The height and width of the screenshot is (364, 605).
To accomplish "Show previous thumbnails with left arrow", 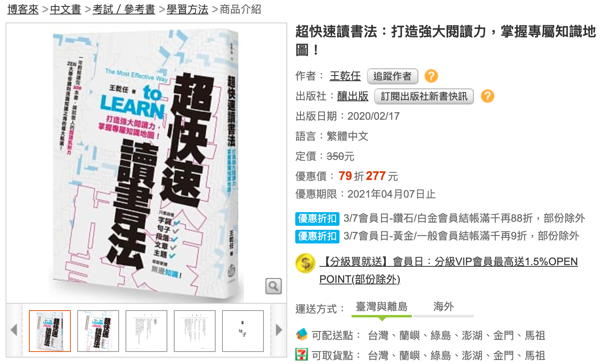I will tap(14, 330).
